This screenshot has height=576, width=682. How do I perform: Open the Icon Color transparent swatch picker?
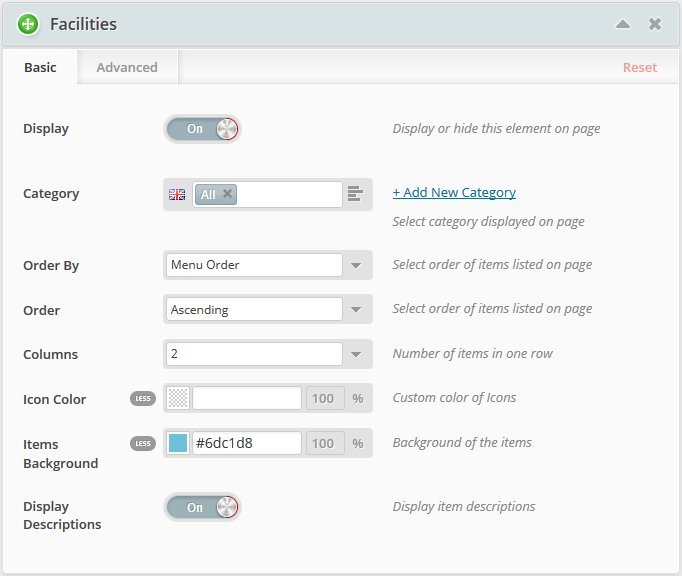(178, 398)
